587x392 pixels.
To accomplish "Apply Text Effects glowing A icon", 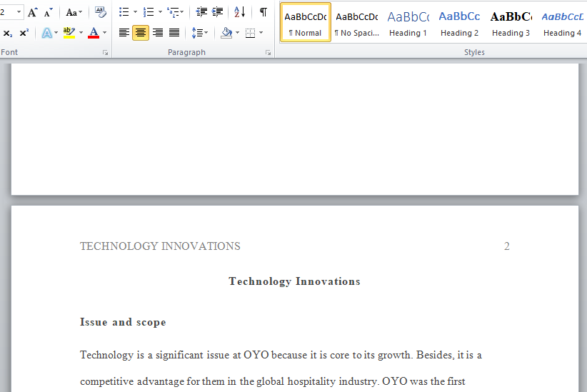I will 47,33.
